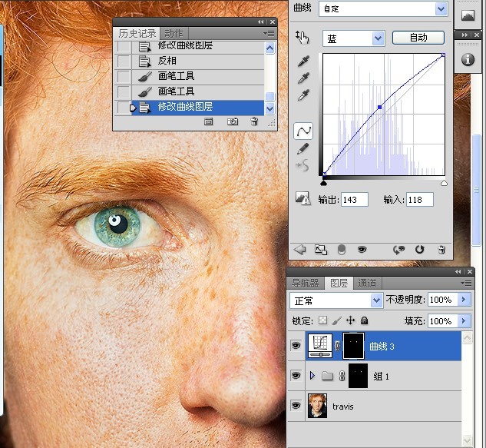Screen dimensions: 486x448
Task: Select the curve point editing tool
Action: (x=303, y=131)
